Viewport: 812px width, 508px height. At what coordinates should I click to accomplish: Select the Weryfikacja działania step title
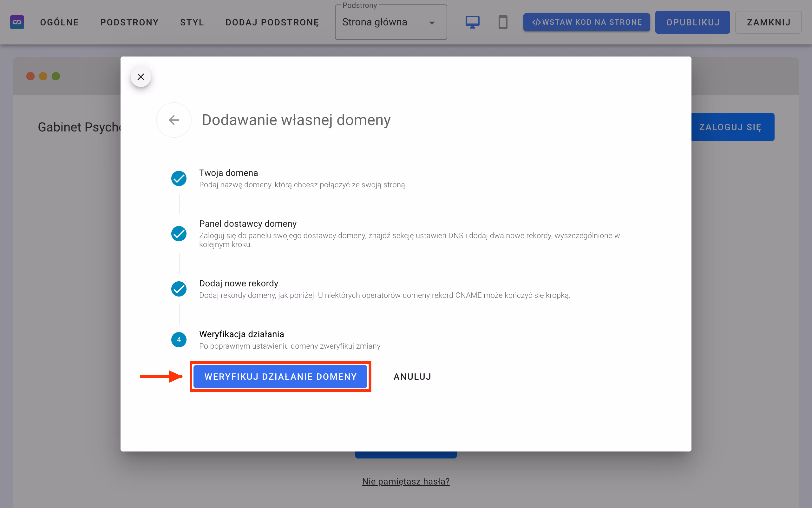point(242,334)
